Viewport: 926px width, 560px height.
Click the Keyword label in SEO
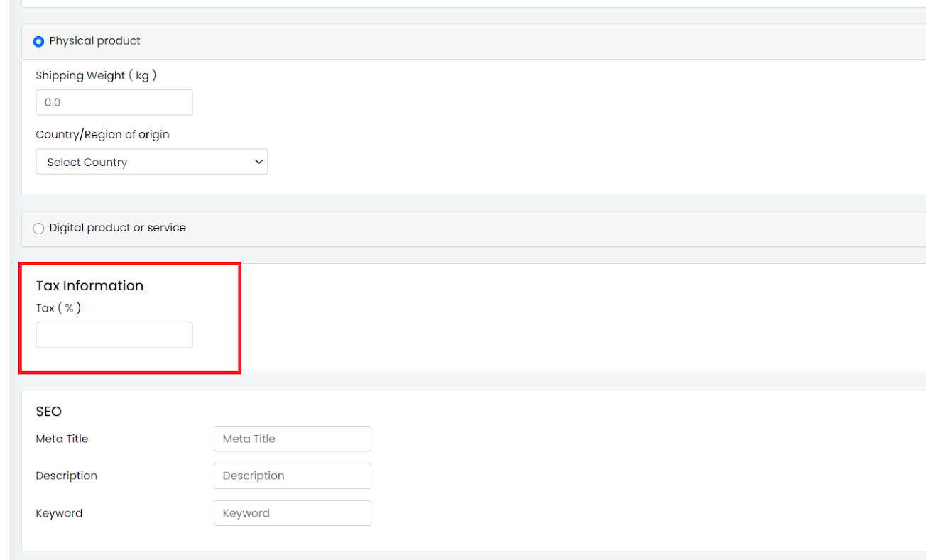click(59, 513)
